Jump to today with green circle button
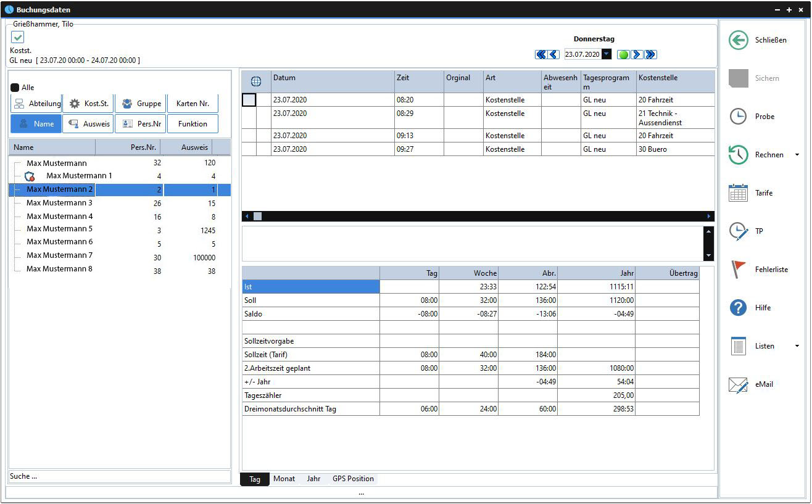The height and width of the screenshot is (504, 812). (x=623, y=55)
